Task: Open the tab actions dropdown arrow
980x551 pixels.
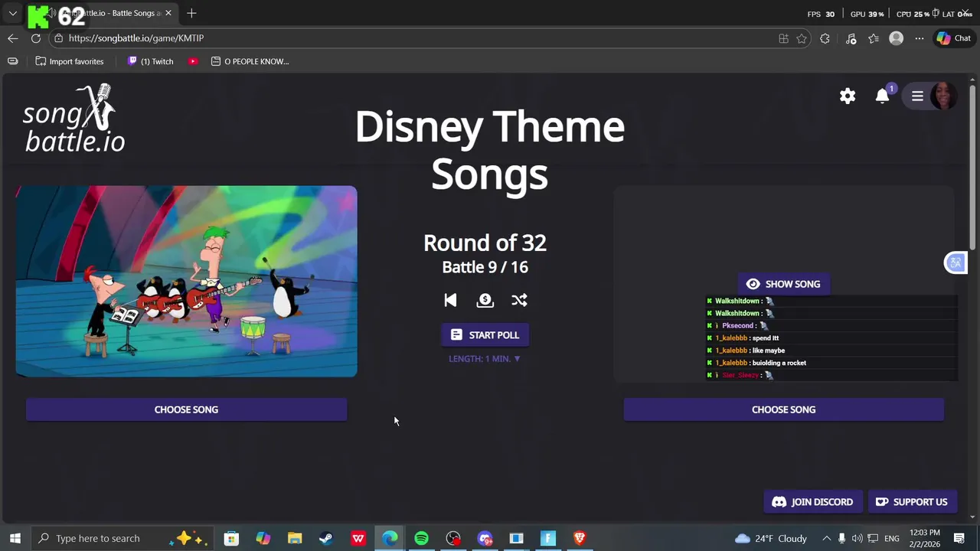Action: pyautogui.click(x=13, y=13)
